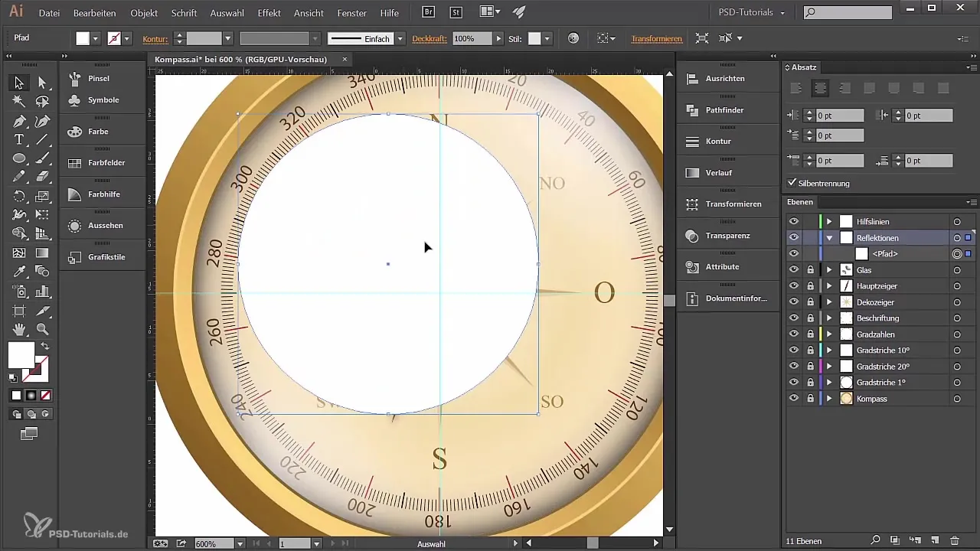Image resolution: width=980 pixels, height=551 pixels.
Task: Open Adobe Bridge with Br icon
Action: pos(430,12)
